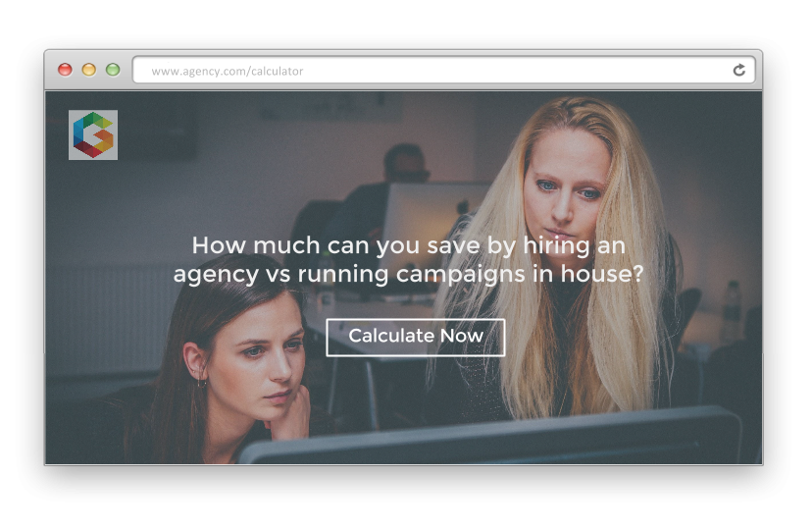The height and width of the screenshot is (530, 812).
Task: Click the Calculate Now button
Action: click(416, 338)
